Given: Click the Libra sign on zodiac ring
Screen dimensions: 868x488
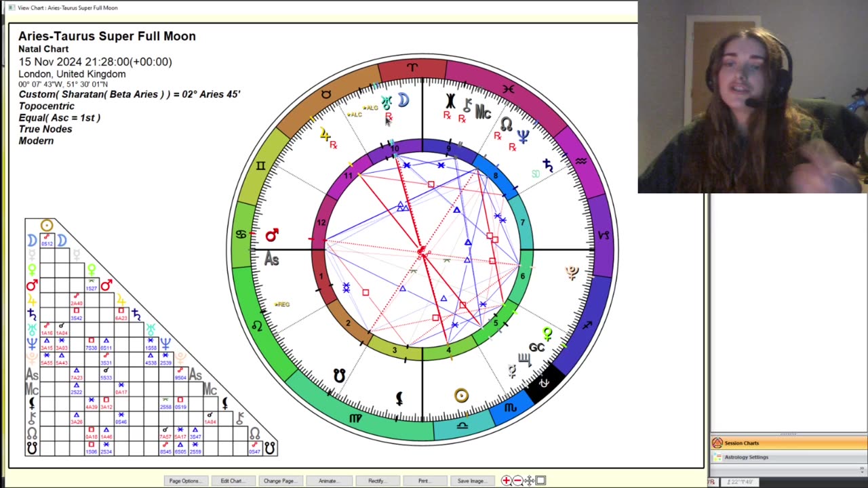Looking at the screenshot, I should 462,426.
